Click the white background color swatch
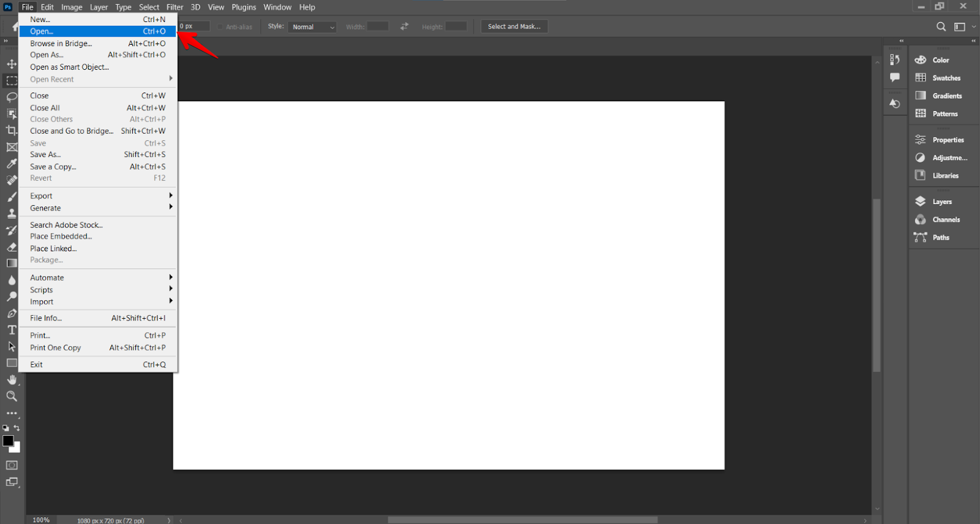 17,449
